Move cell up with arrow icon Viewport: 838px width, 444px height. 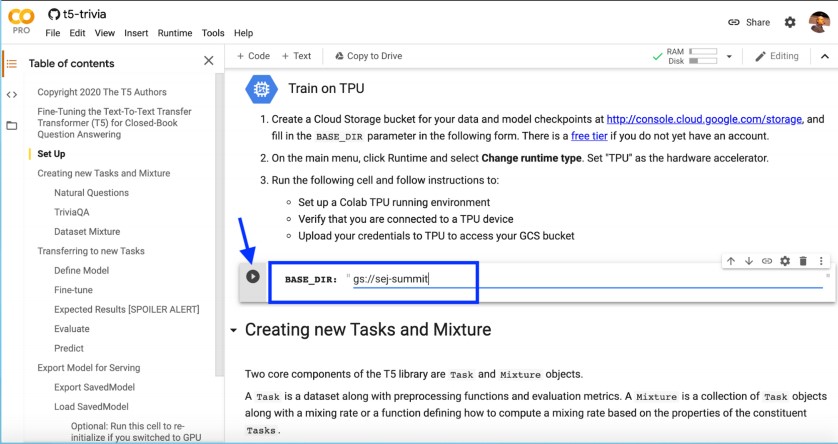pos(731,261)
